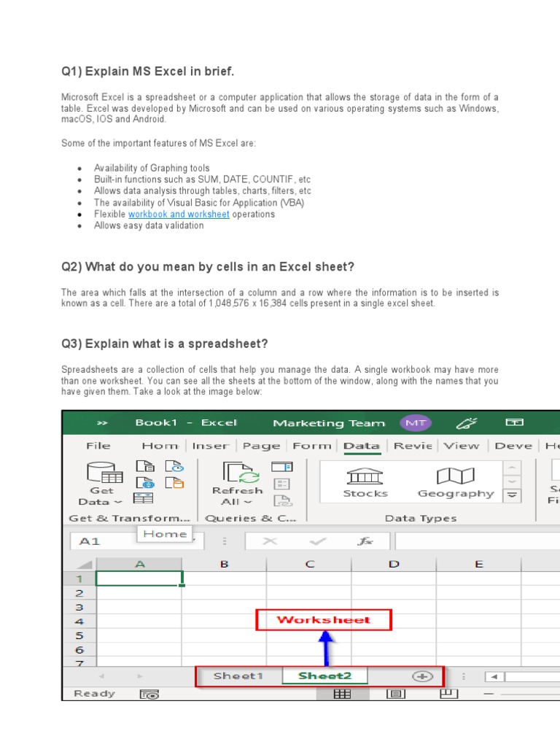The width and height of the screenshot is (560, 747).
Task: Switch to the Home ribbon tab
Action: (160, 446)
